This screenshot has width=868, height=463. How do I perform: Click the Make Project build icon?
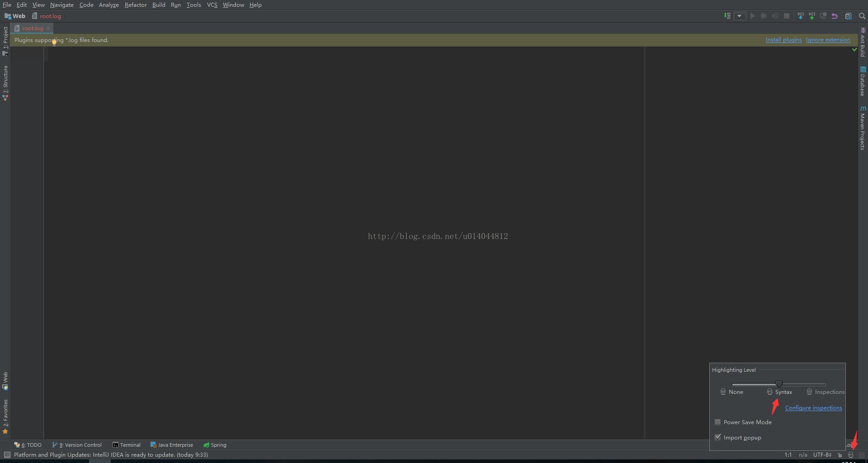coord(727,16)
